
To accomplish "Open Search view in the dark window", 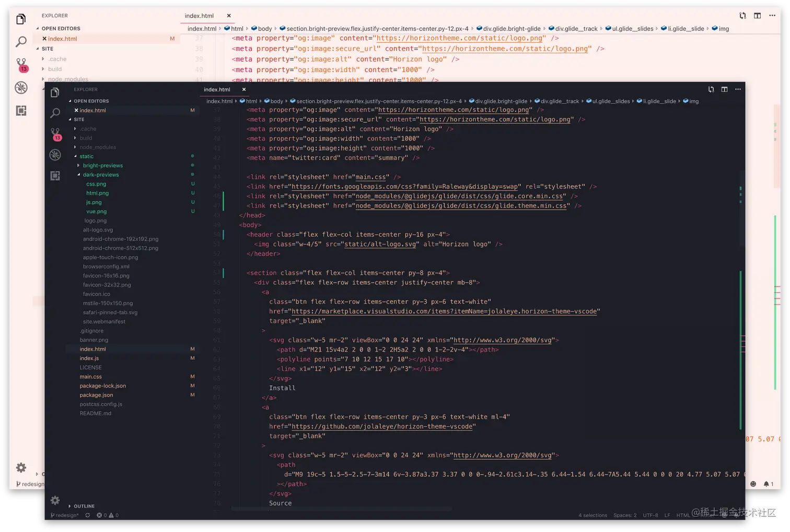I will pyautogui.click(x=55, y=112).
